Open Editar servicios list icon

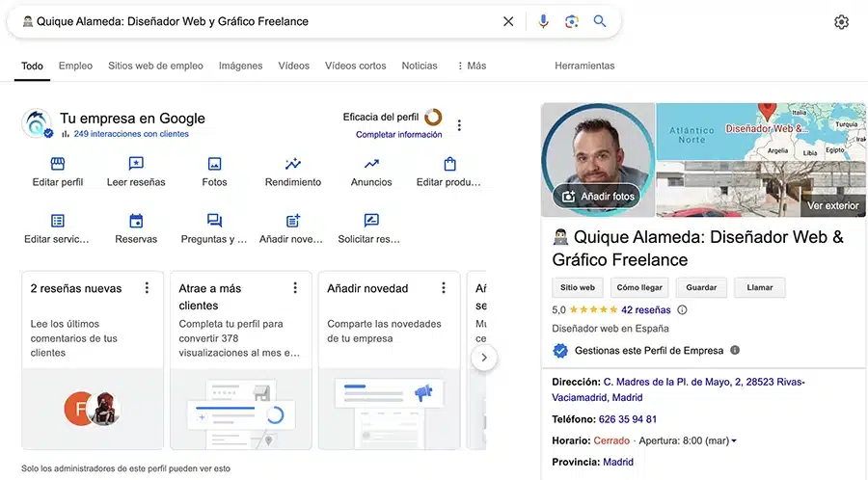pos(58,221)
